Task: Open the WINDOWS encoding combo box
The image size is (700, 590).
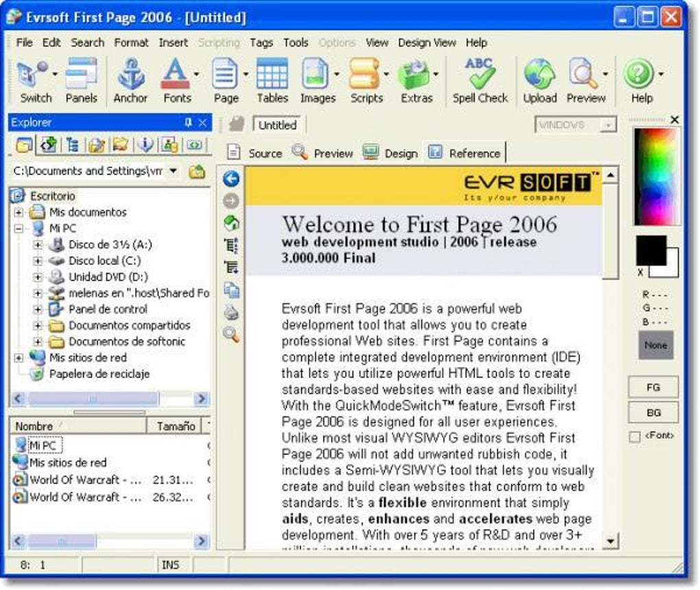Action: [576, 125]
